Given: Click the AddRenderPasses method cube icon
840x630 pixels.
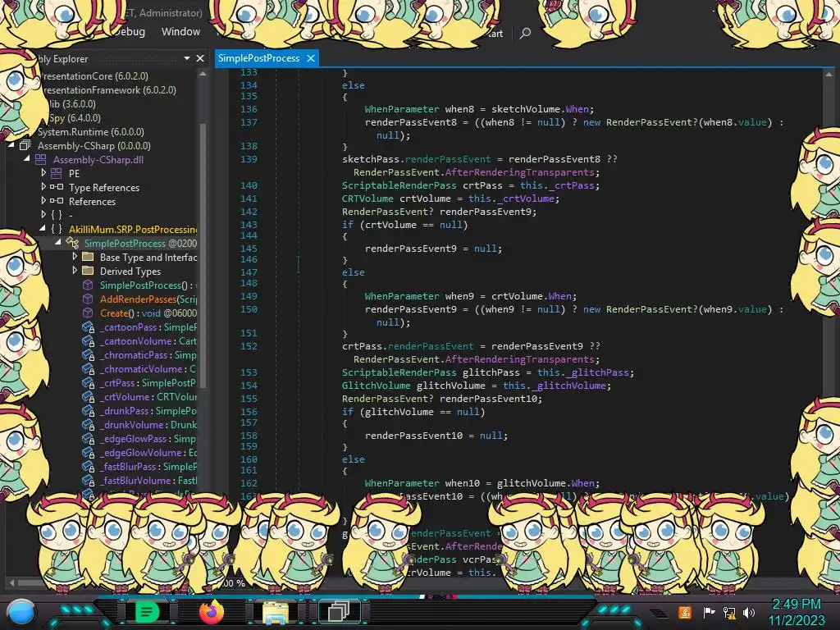Looking at the screenshot, I should tap(88, 299).
